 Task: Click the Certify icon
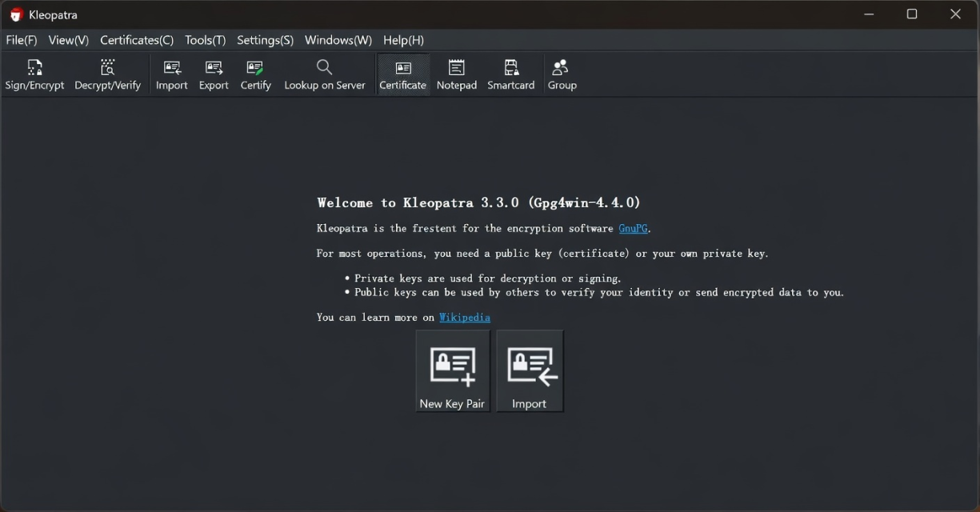tap(256, 75)
